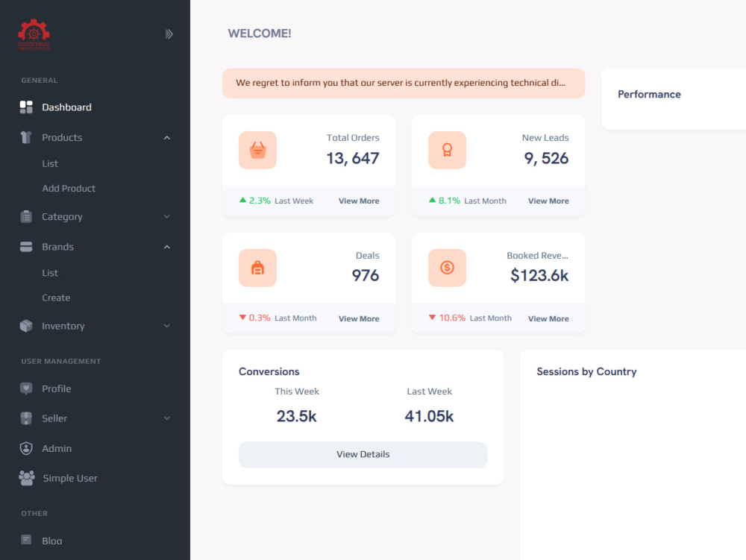Click the server technical difficulties alert banner

click(x=404, y=84)
